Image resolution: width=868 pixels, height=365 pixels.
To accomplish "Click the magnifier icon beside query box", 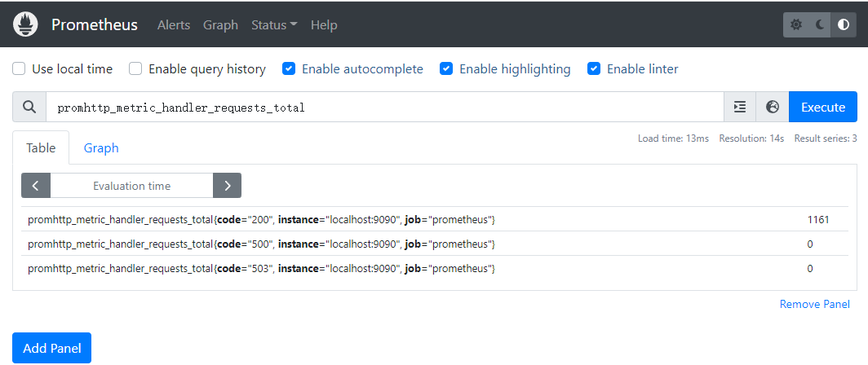I will 29,107.
